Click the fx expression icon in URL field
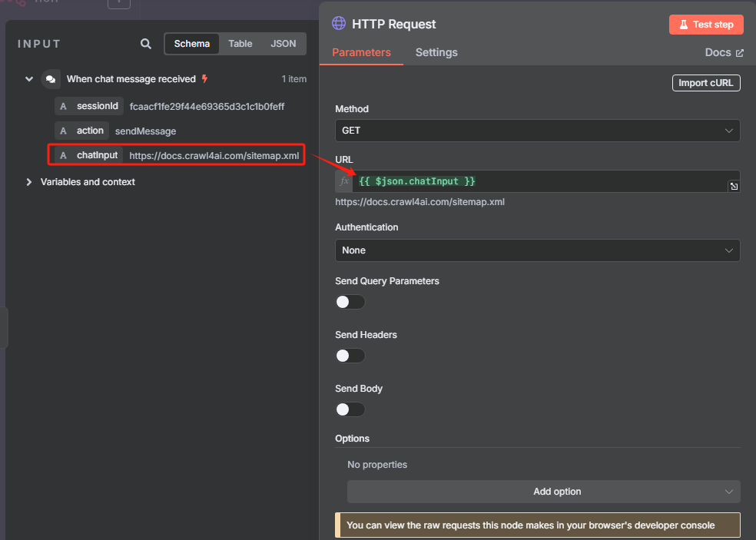The width and height of the screenshot is (756, 540). tap(343, 181)
